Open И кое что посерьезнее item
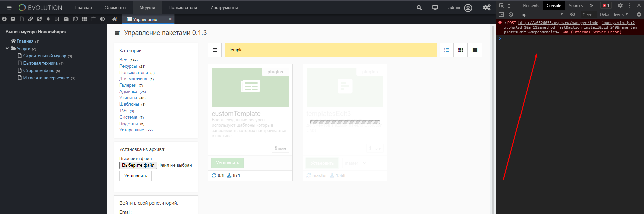 [x=46, y=78]
